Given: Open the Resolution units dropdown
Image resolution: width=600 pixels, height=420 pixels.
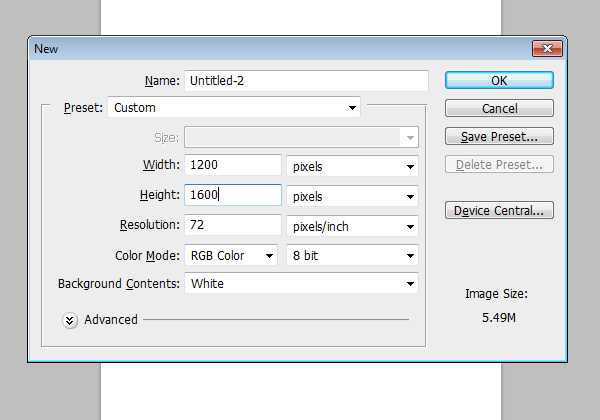Looking at the screenshot, I should pos(352,226).
